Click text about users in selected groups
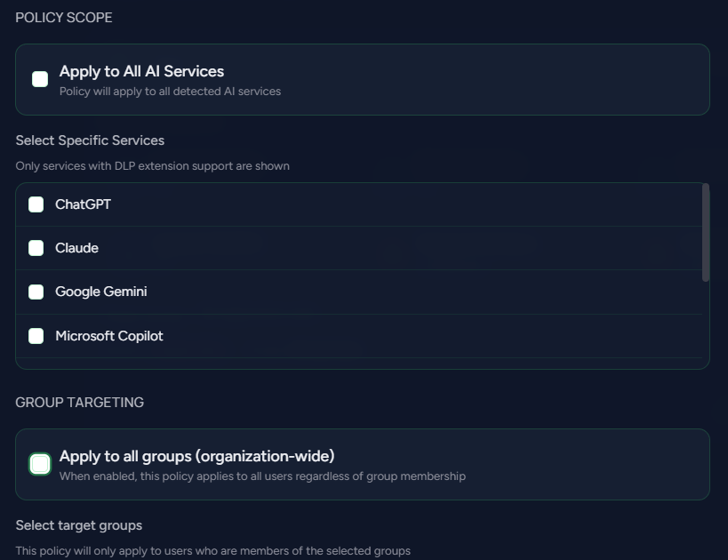The image size is (728, 560). point(213,550)
